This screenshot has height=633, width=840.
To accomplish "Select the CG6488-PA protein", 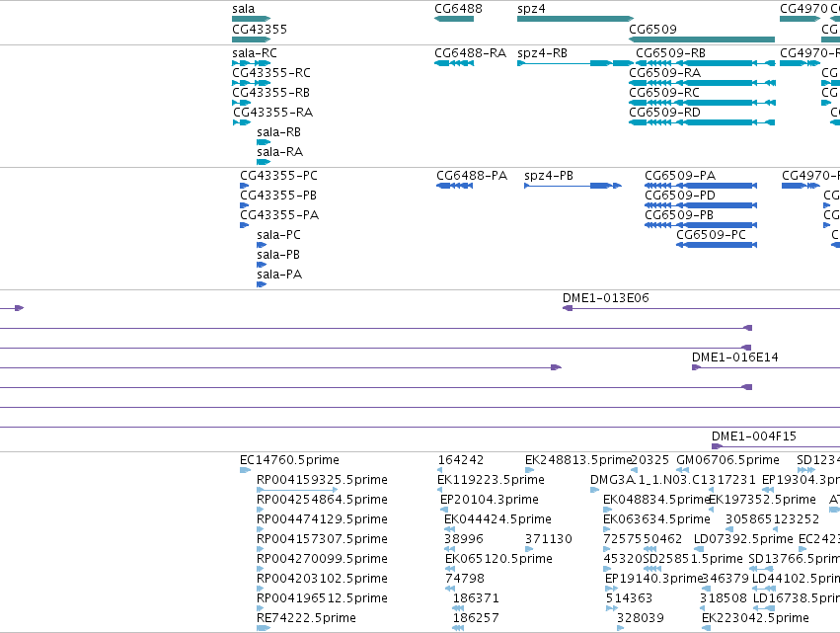I will point(472,175).
